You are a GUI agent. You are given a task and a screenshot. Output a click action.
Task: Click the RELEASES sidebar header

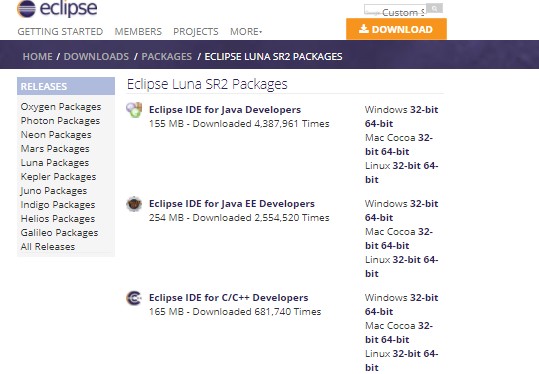coord(66,86)
